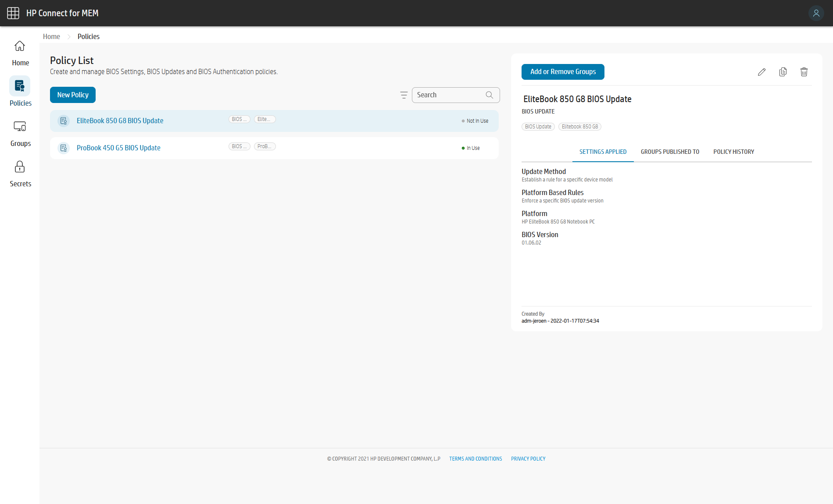Open the Terms and Conditions link
Screen dimensions: 833x504
[x=475, y=458]
